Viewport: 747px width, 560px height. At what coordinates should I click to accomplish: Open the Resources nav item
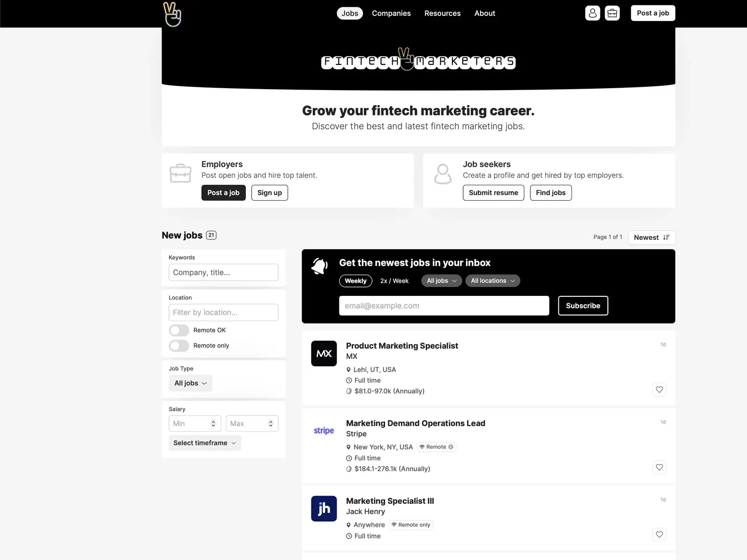tap(443, 13)
